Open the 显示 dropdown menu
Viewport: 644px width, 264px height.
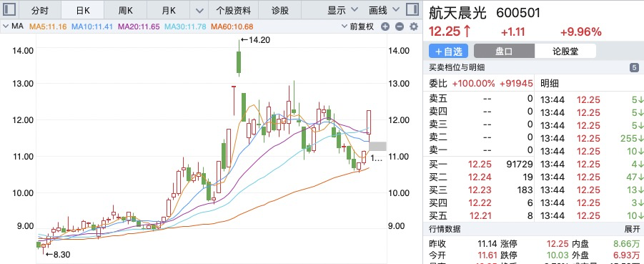pyautogui.click(x=342, y=10)
